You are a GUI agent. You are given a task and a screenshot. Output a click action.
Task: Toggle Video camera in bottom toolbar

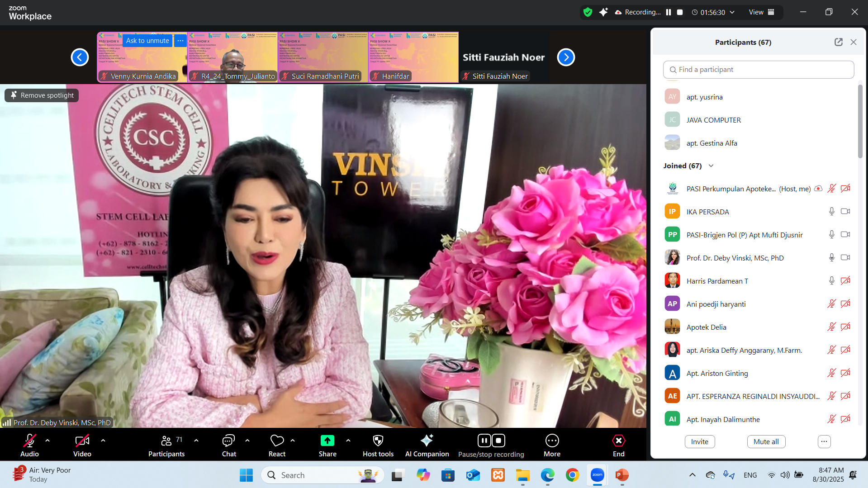tap(82, 441)
